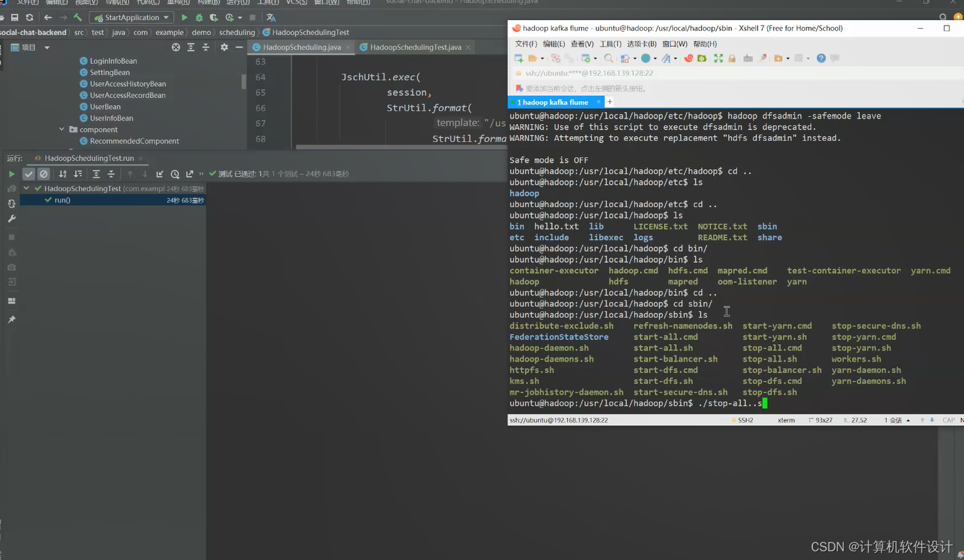Click the Find magnifier icon in Xshell toolbar

tap(608, 58)
